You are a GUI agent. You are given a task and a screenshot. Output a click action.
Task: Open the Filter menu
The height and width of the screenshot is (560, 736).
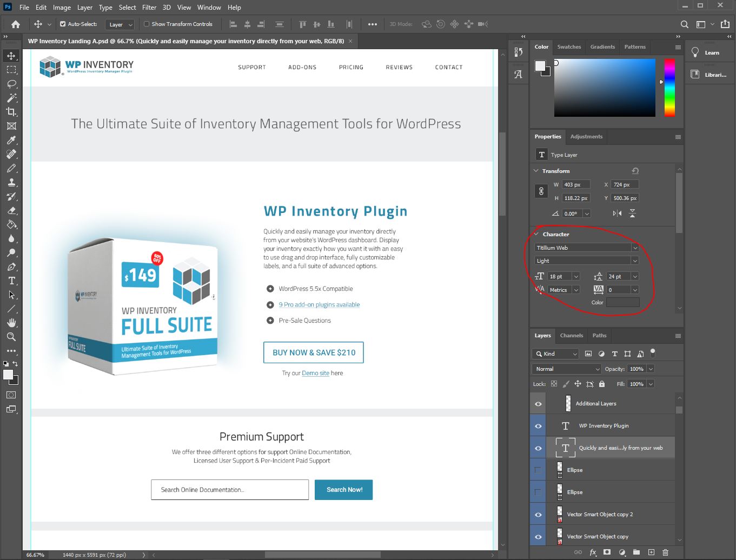(149, 8)
